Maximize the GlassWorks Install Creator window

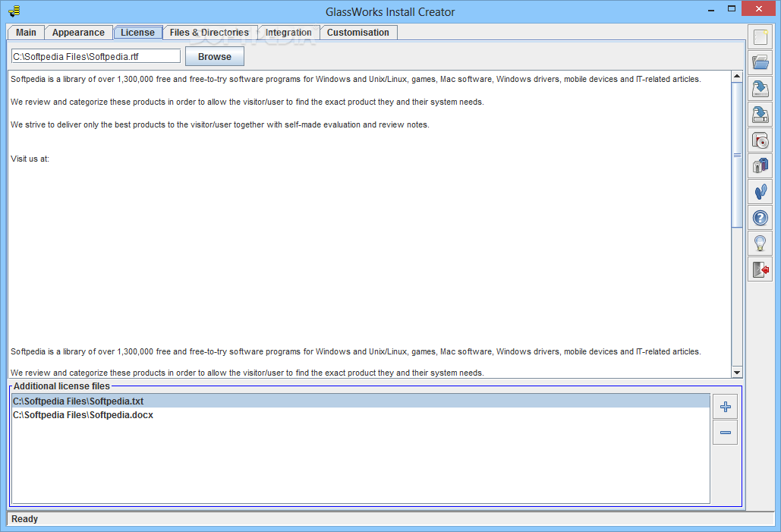pos(731,9)
